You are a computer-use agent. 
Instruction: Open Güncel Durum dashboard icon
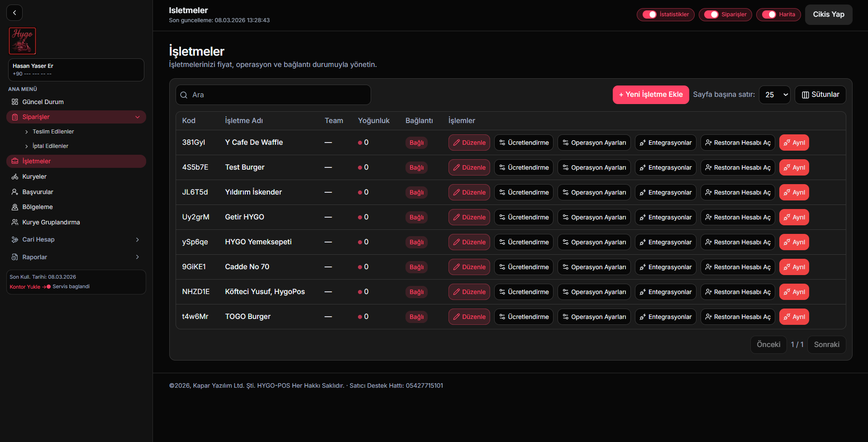(x=15, y=102)
